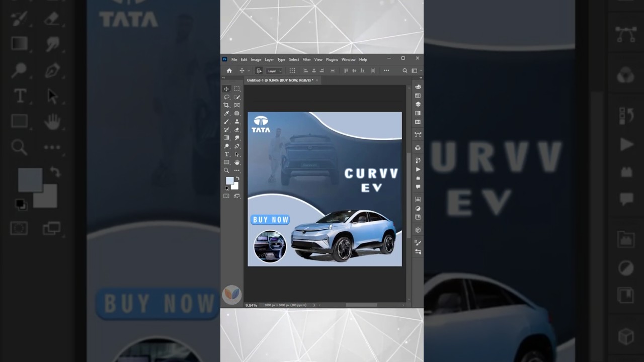Viewport: 644px width, 362px height.
Task: Open the File menu
Action: coord(234,59)
